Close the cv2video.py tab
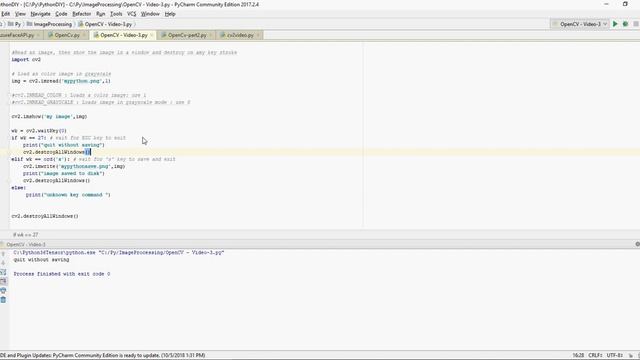640x360 pixels. coord(258,36)
